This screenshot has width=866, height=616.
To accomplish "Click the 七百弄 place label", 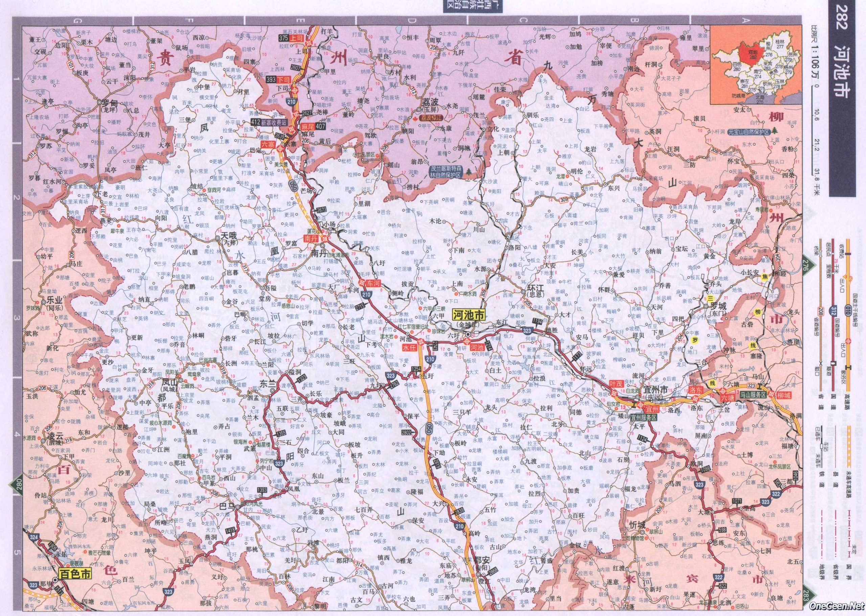I will (364, 509).
